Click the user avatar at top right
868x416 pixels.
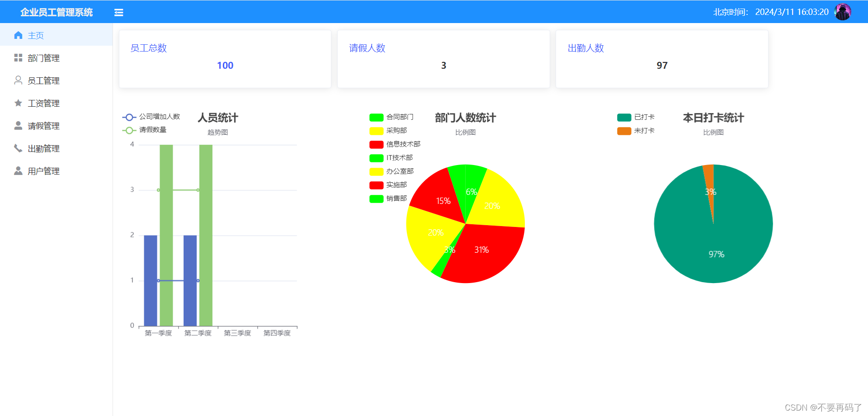tap(843, 12)
